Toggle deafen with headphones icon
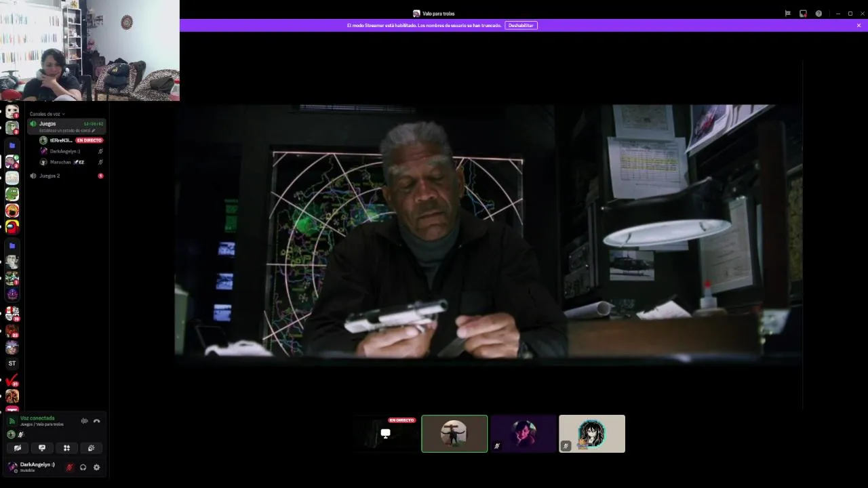Image resolution: width=868 pixels, height=488 pixels. click(x=83, y=467)
